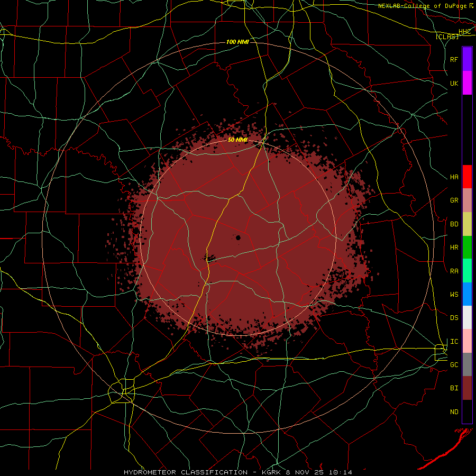476x476 pixels.
Task: Click the 50 NMI range ring label
Action: pyautogui.click(x=237, y=140)
